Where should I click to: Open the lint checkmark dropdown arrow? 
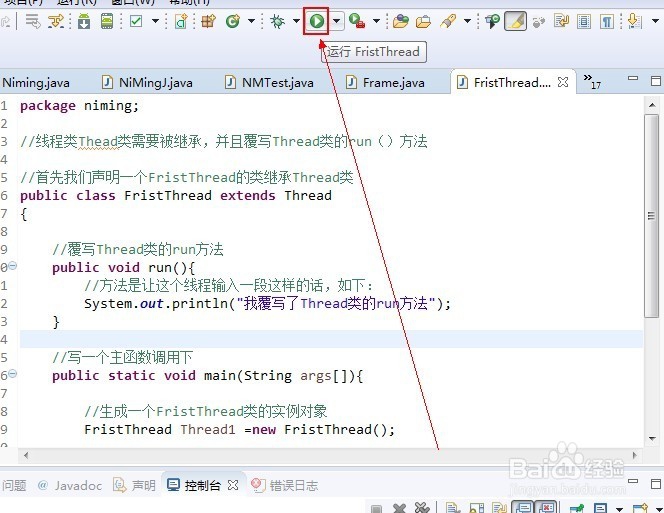[155, 21]
